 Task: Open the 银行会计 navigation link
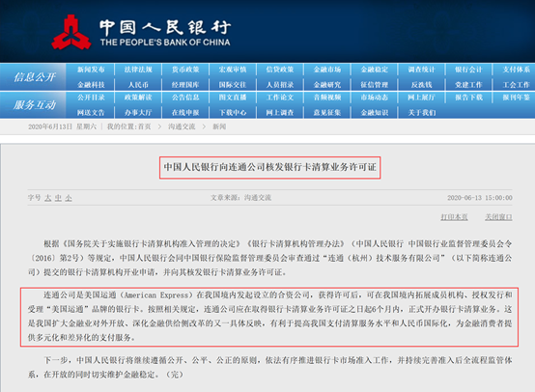468,70
